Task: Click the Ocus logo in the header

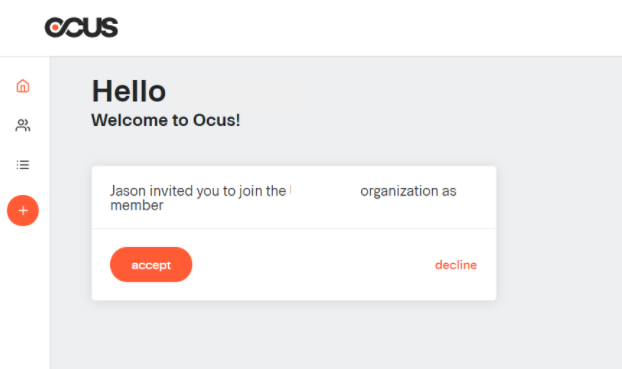Action: click(81, 27)
